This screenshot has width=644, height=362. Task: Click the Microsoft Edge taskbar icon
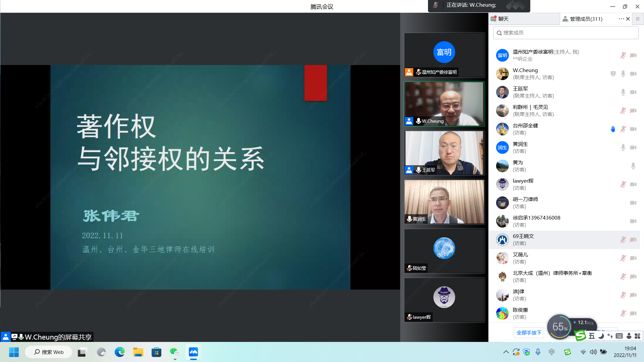click(119, 352)
